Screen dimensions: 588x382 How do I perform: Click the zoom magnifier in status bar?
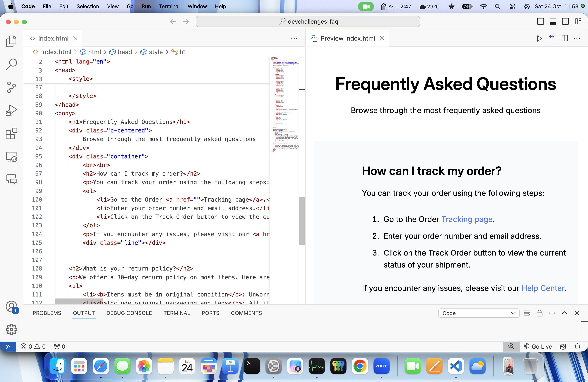511,346
